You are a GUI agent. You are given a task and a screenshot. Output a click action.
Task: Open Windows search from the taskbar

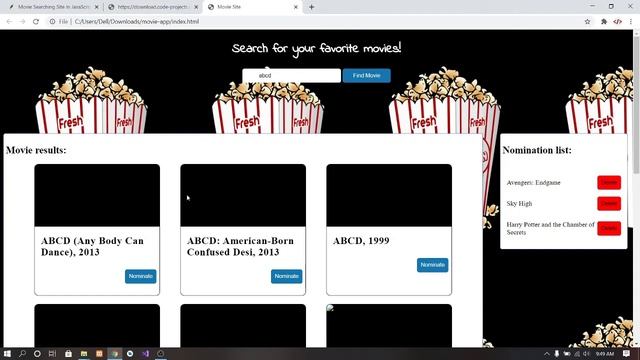(x=22, y=353)
